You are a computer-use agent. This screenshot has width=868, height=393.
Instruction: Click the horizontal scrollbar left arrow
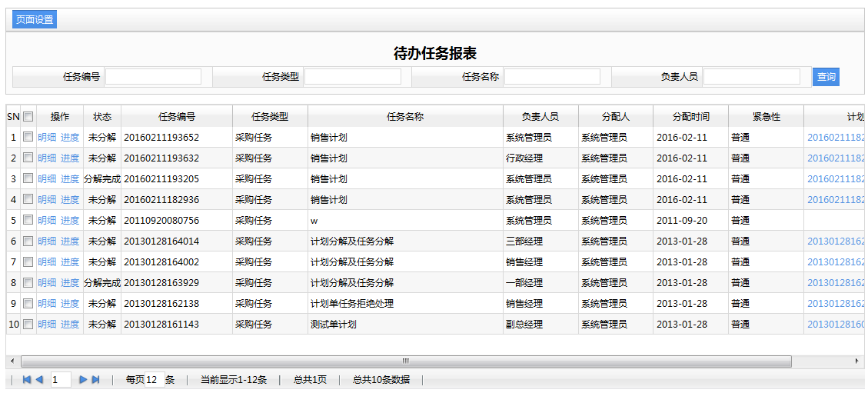(12, 361)
